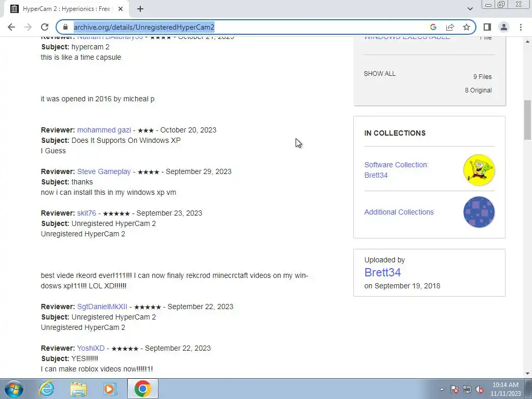The width and height of the screenshot is (532, 399).
Task: Click the scrollbar up arrow
Action: [527, 42]
